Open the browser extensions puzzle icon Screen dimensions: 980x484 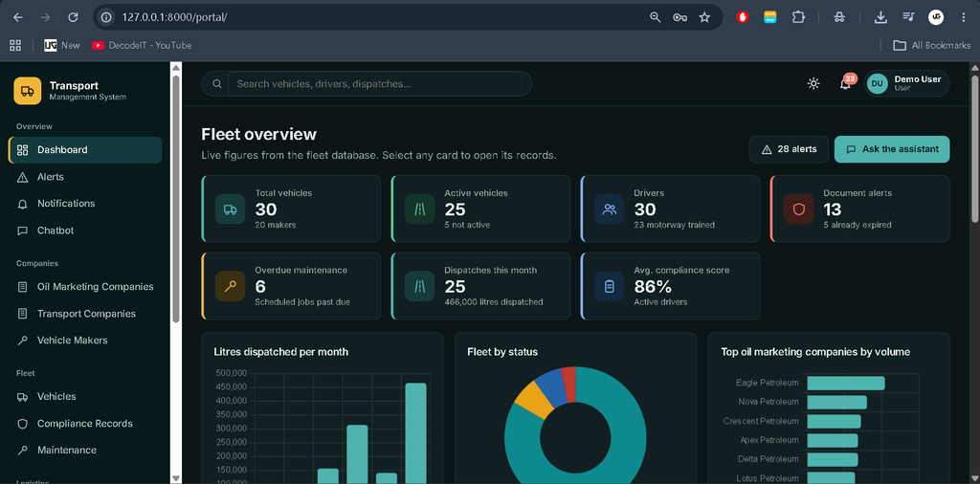pyautogui.click(x=798, y=17)
